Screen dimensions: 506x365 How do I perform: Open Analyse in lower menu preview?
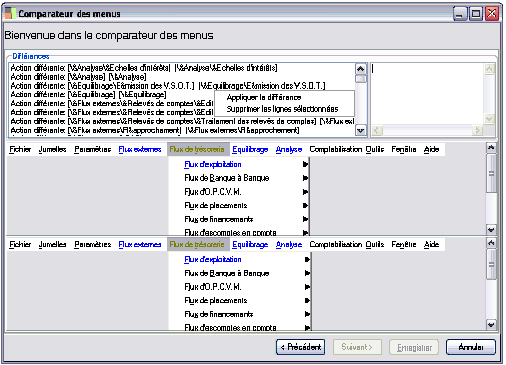pyautogui.click(x=289, y=244)
